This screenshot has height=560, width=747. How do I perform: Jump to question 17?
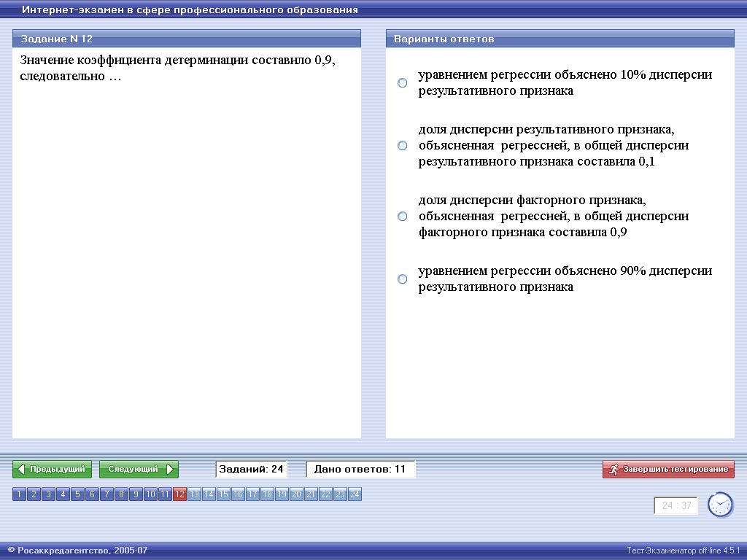(x=252, y=494)
